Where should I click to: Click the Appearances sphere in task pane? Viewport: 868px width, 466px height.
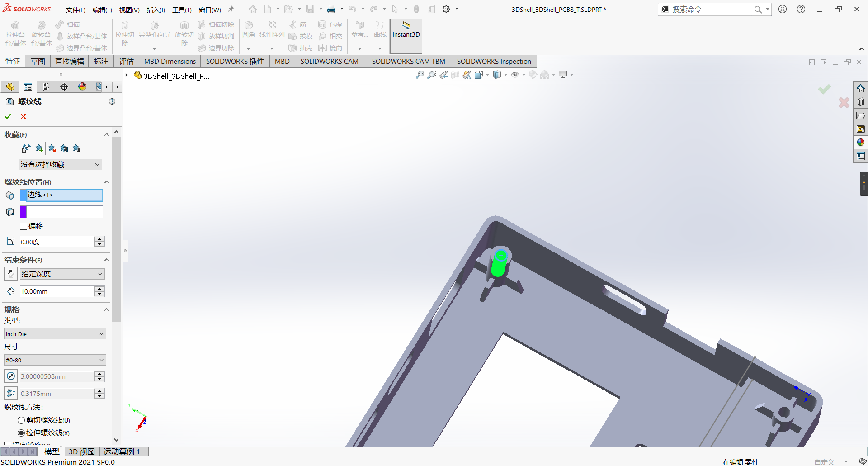pyautogui.click(x=861, y=143)
